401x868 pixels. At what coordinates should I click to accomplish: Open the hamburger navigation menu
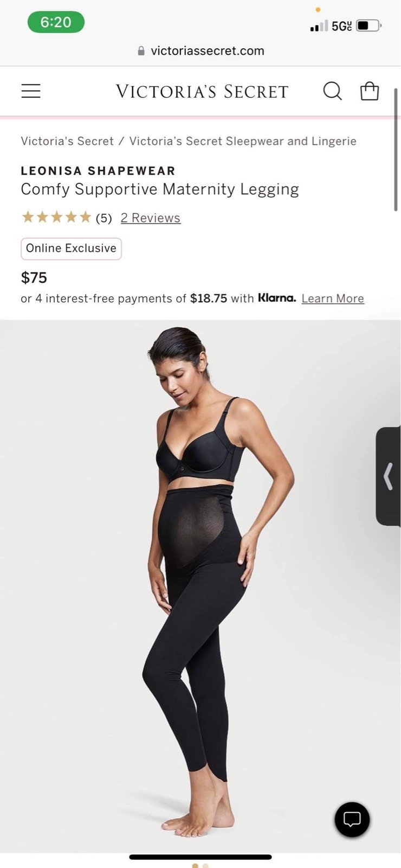click(31, 91)
